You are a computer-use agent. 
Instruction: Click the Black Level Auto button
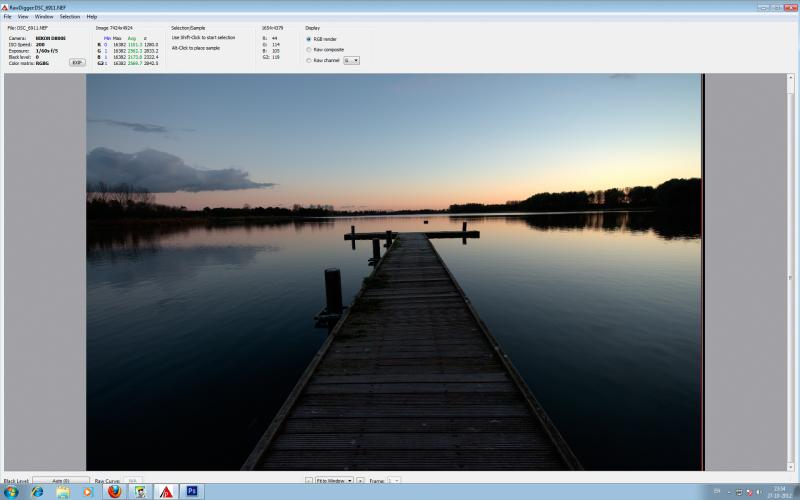click(x=61, y=480)
